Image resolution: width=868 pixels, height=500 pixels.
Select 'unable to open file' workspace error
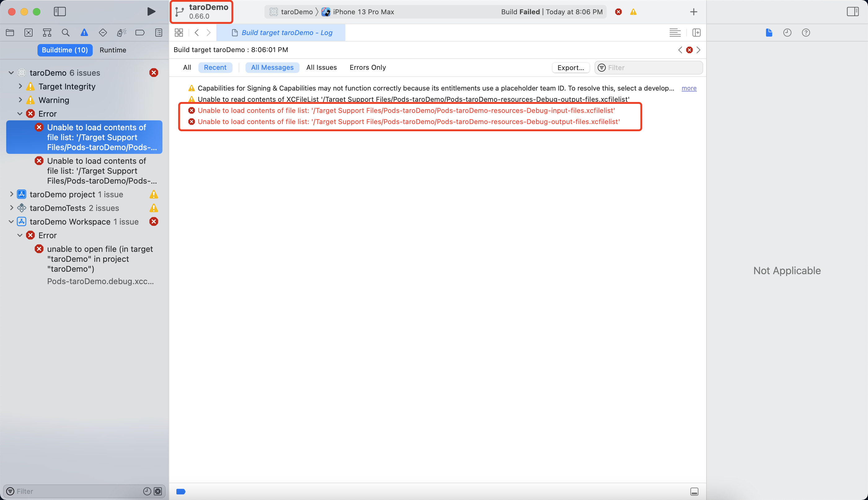(x=100, y=259)
